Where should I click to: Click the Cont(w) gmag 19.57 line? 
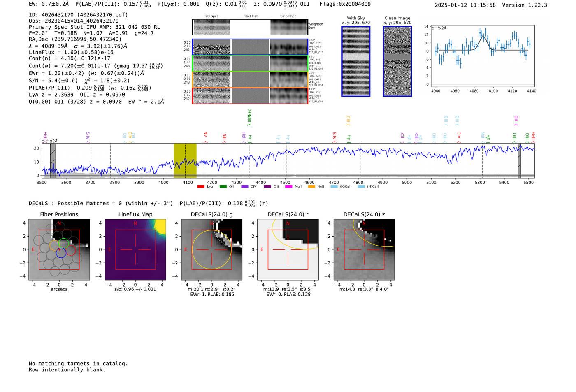coord(96,65)
